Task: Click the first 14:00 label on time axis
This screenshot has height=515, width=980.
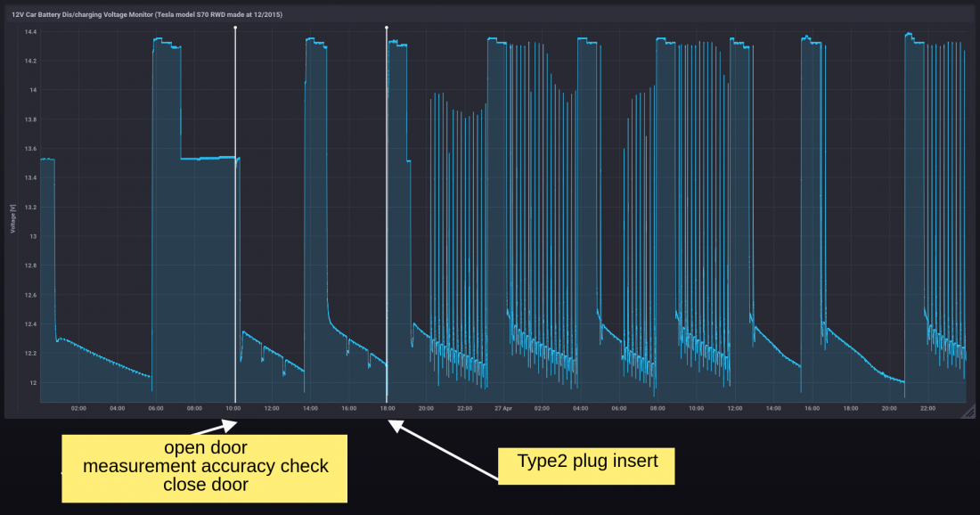Action: 310,409
